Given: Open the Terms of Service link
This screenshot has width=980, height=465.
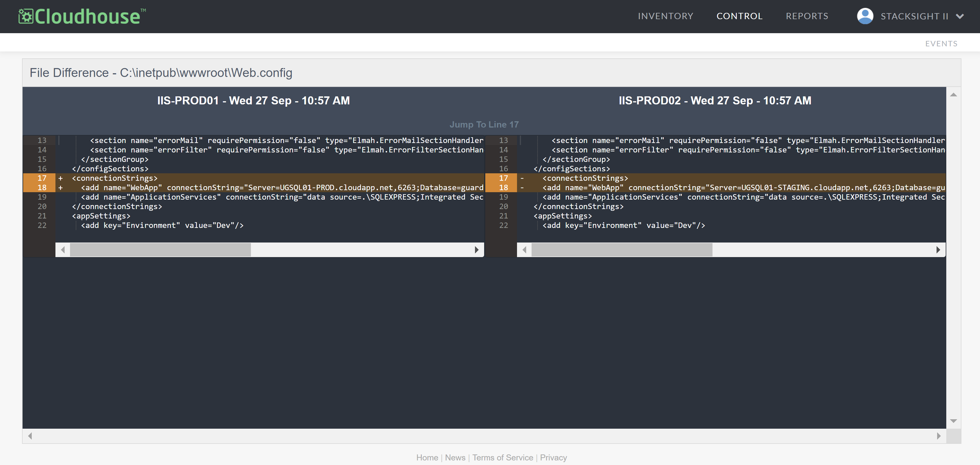Looking at the screenshot, I should [x=502, y=457].
